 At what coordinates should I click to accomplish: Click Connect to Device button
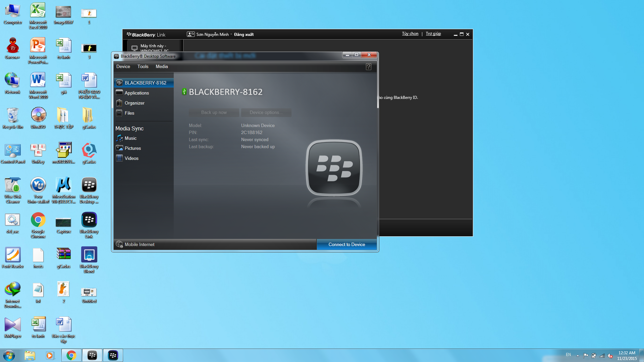(x=347, y=244)
